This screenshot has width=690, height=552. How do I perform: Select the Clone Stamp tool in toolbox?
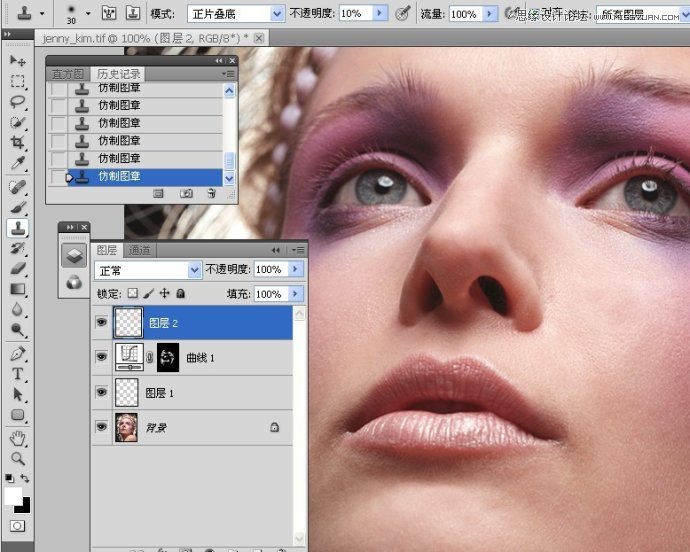tap(17, 228)
